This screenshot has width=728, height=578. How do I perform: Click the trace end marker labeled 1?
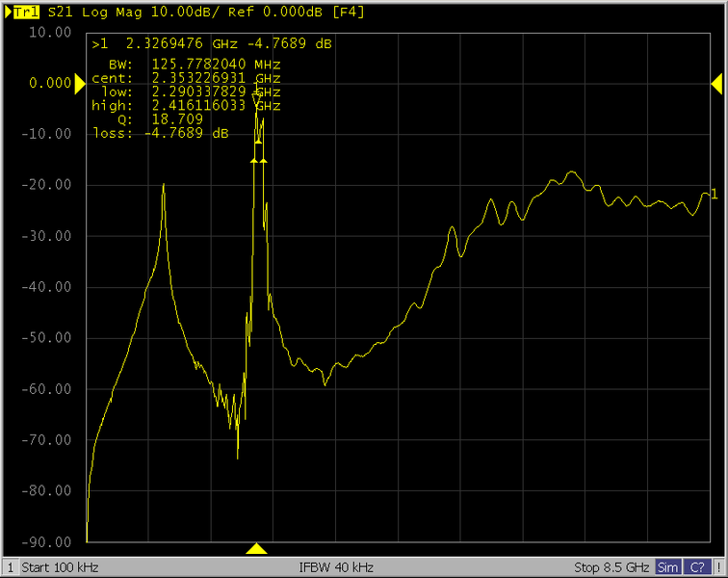(714, 195)
